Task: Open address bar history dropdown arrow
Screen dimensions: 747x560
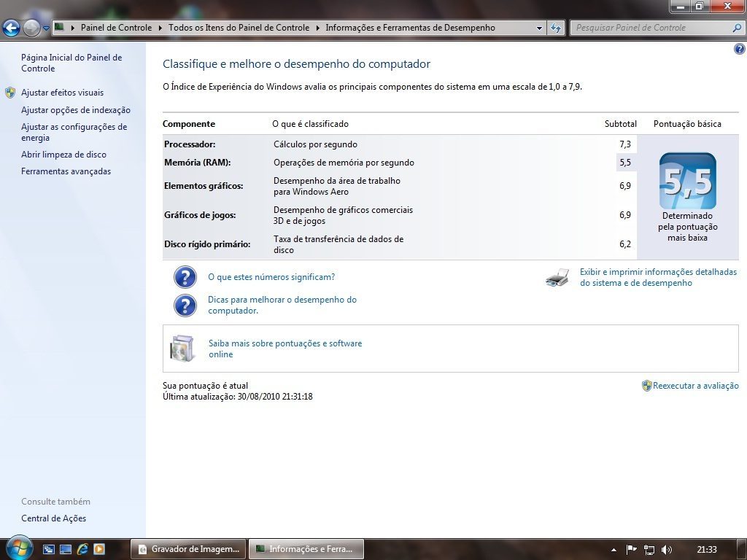Action: [x=539, y=28]
